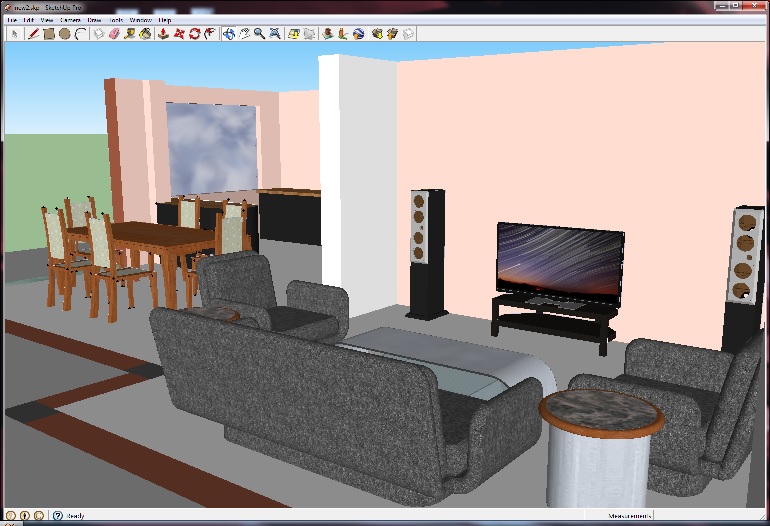Screen dimensions: 770x526
Task: Select the Arc tool
Action: click(80, 34)
